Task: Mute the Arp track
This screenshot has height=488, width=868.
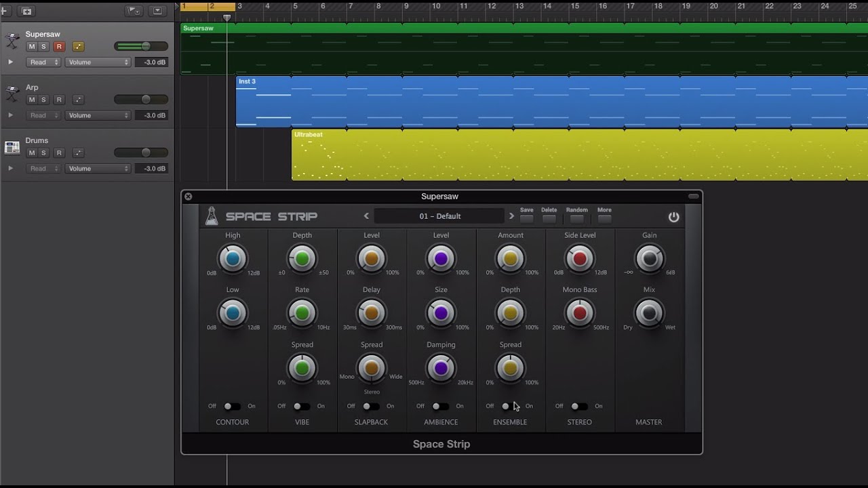Action: click(31, 100)
